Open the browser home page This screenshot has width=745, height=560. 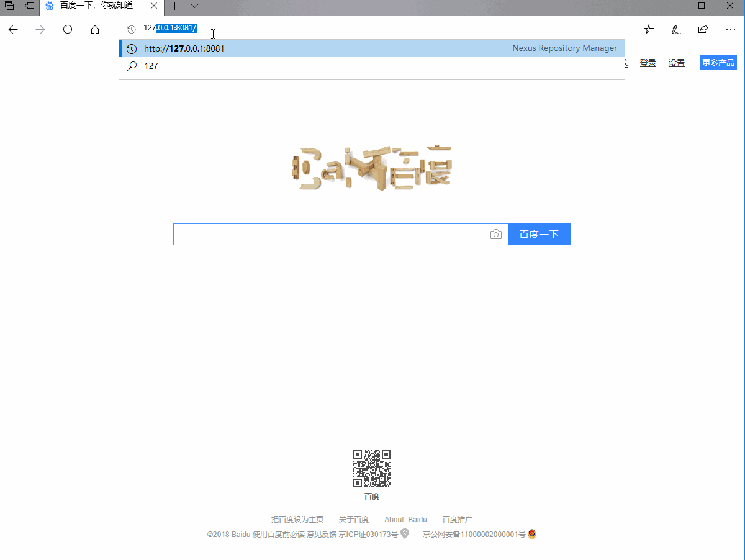(x=95, y=29)
